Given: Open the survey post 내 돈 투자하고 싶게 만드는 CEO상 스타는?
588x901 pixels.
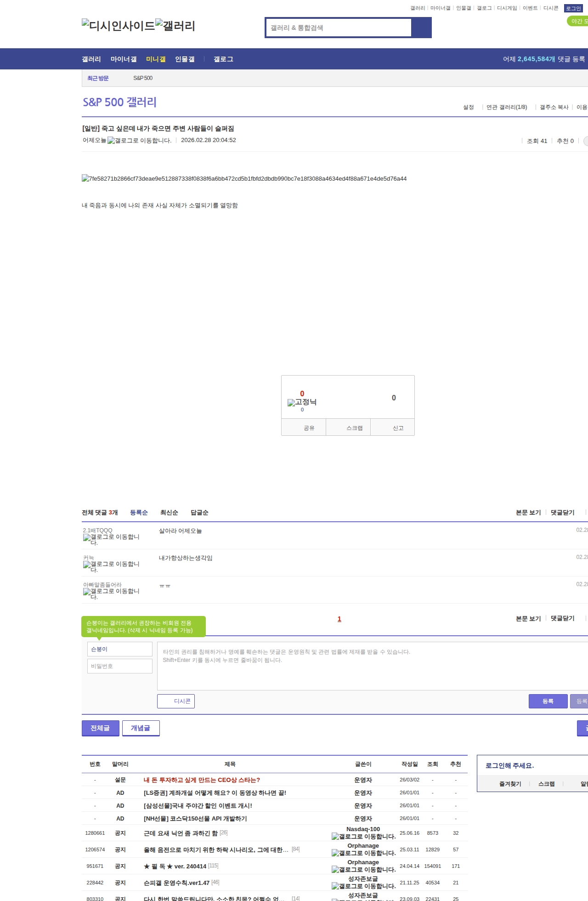Looking at the screenshot, I should (x=202, y=780).
